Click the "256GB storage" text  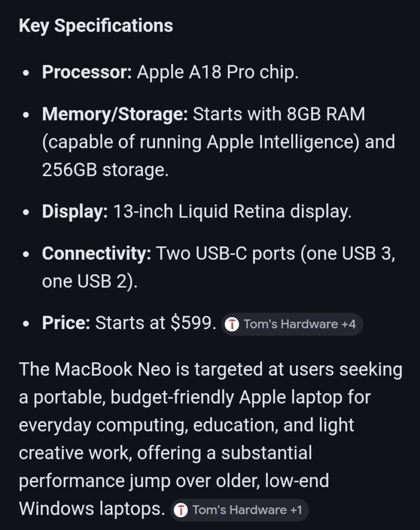tap(104, 170)
